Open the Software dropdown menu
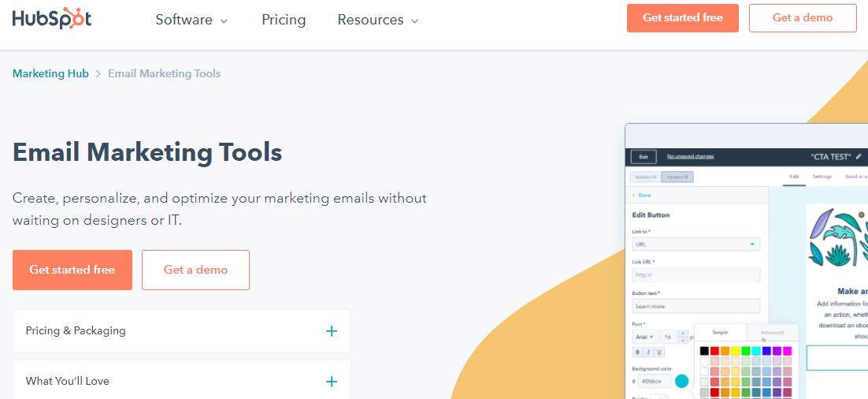The height and width of the screenshot is (399, 868). click(191, 20)
